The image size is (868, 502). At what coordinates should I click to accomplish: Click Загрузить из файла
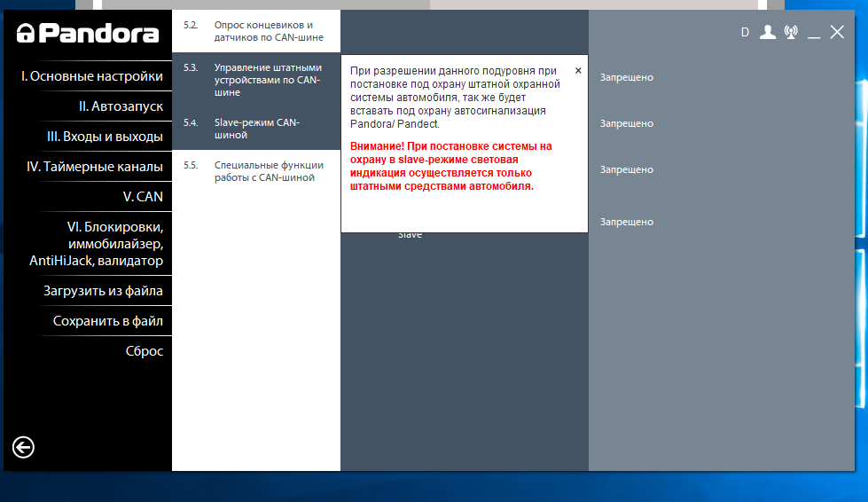[x=104, y=291]
